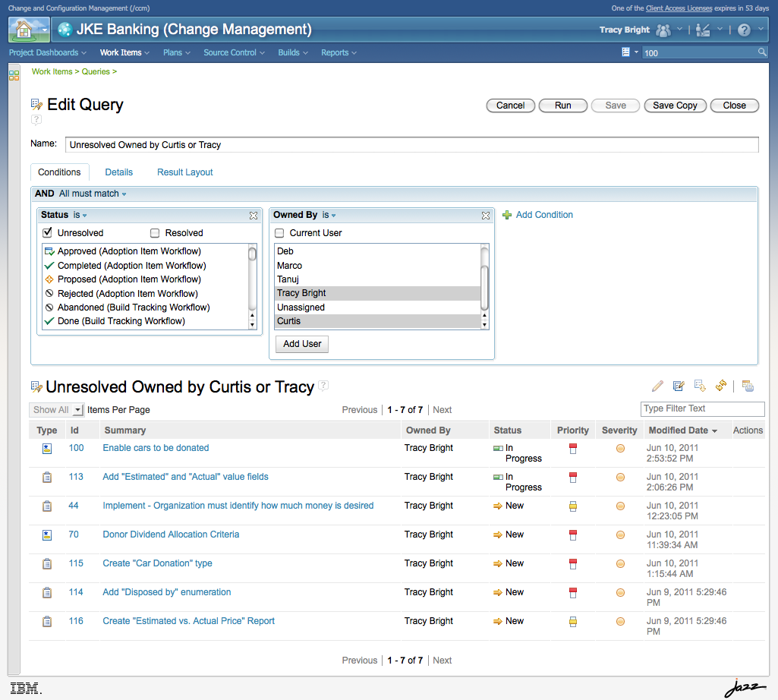Open the user administration icon in the banner

point(703,30)
